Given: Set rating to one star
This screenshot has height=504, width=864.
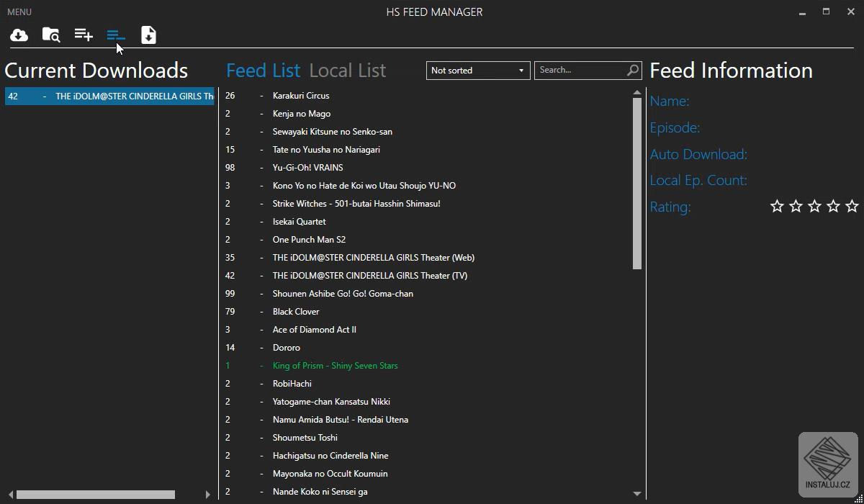Looking at the screenshot, I should tap(777, 207).
